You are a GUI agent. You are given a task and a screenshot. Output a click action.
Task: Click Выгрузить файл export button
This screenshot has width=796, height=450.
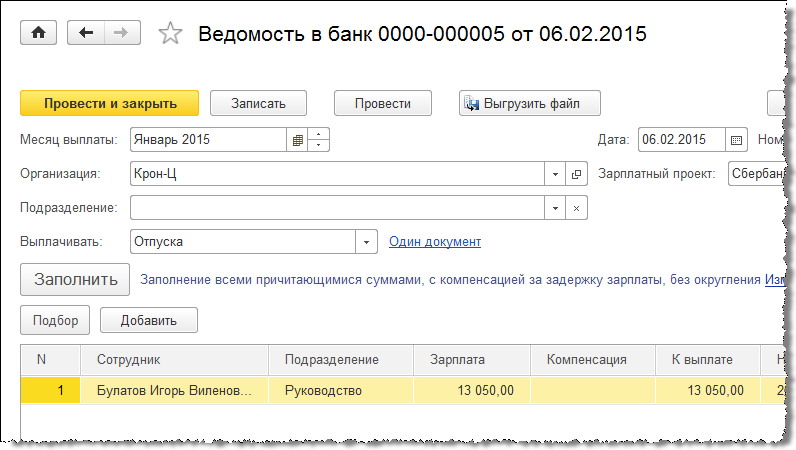tap(530, 103)
